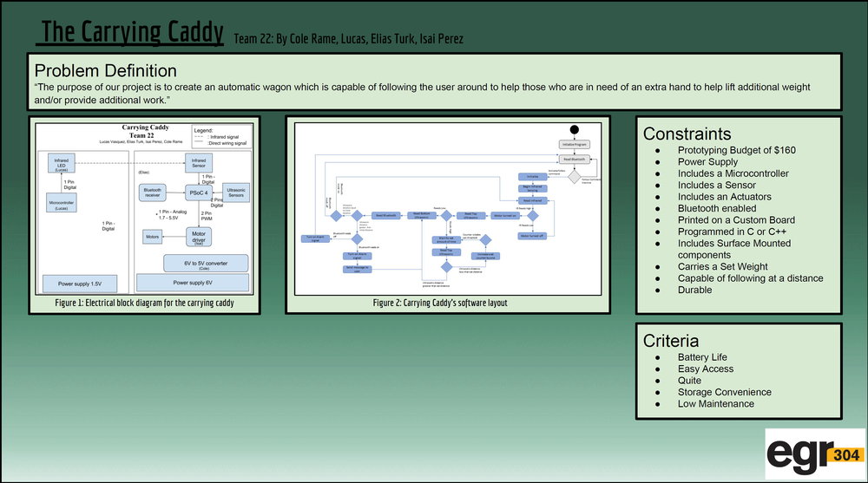The height and width of the screenshot is (483, 868).
Task: Select the 'Power Supply' constraint bullet
Action: coord(707,161)
